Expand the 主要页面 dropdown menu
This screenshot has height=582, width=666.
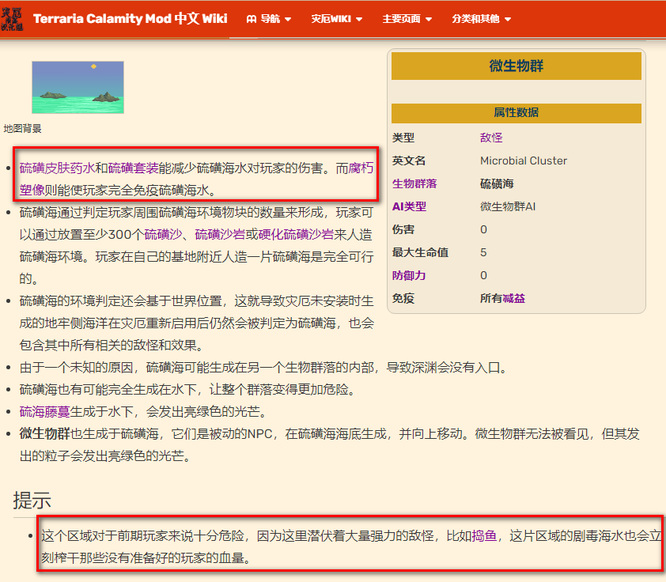click(406, 19)
